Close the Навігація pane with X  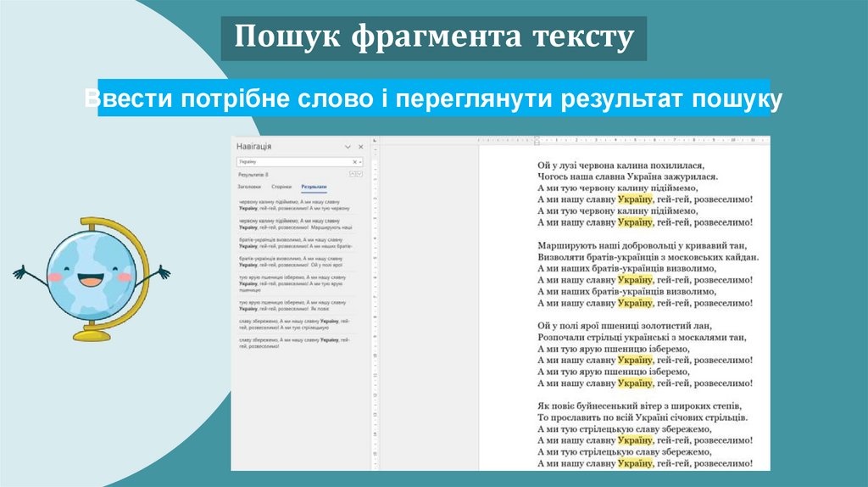tap(360, 147)
